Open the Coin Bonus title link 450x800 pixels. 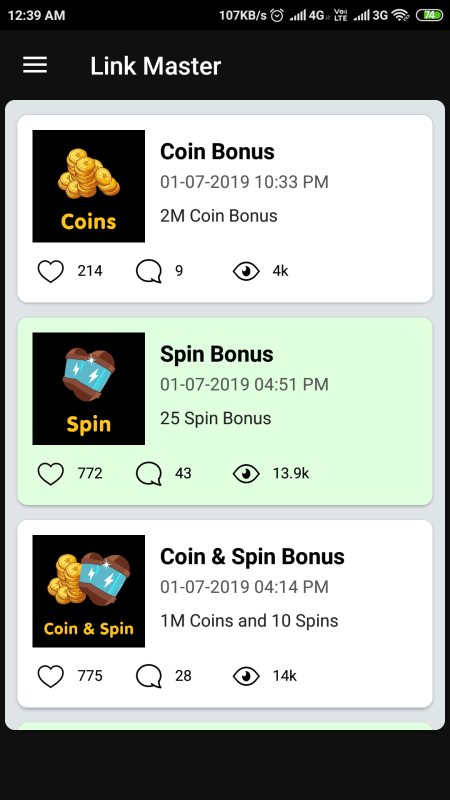217,152
